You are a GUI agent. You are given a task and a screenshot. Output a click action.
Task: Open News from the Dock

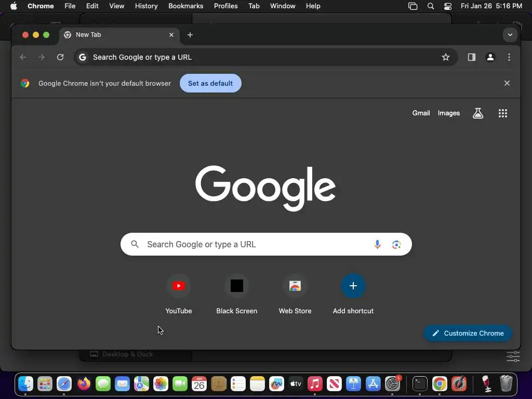tap(334, 384)
